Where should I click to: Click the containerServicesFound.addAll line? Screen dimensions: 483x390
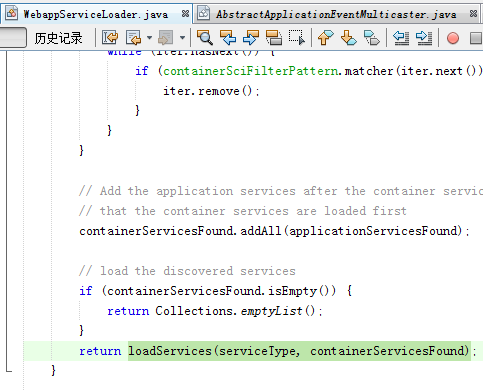[x=274, y=231]
